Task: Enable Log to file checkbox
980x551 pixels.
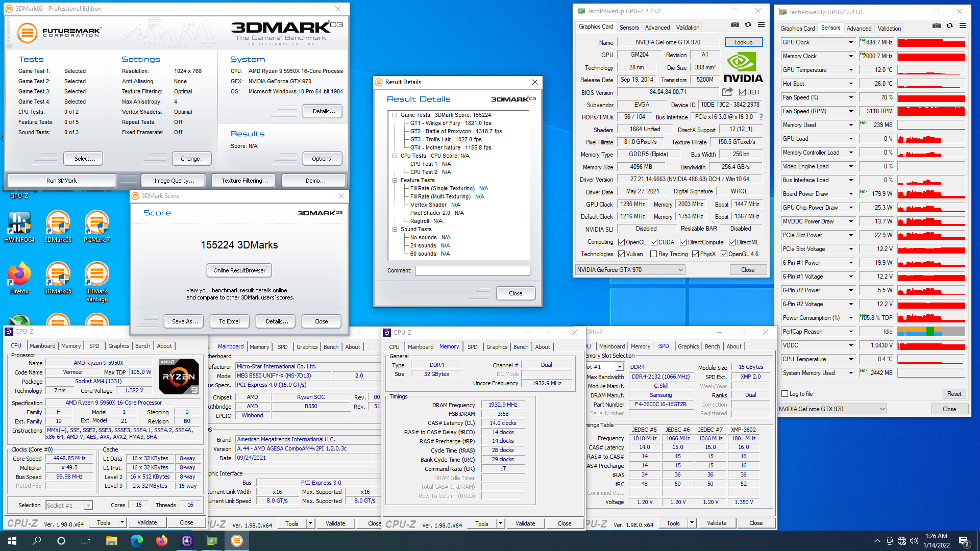Action: pyautogui.click(x=785, y=394)
